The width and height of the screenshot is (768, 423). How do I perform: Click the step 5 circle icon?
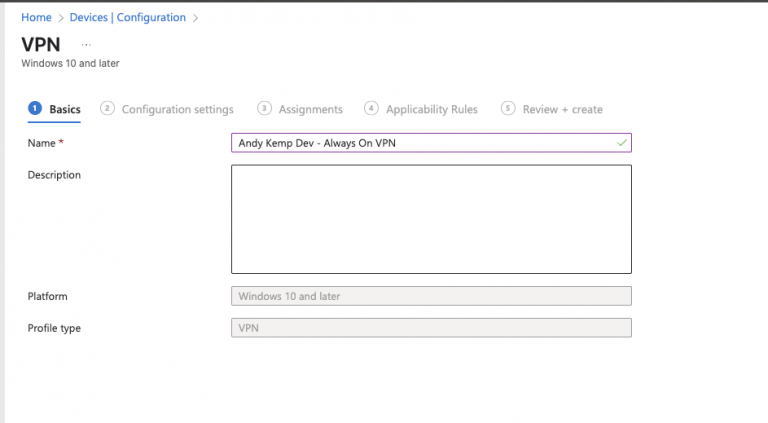(x=508, y=109)
